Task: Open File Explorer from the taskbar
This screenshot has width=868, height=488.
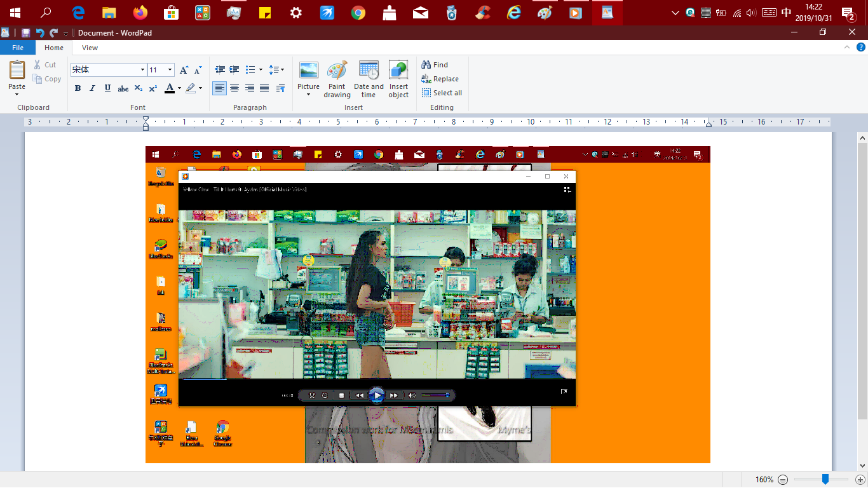Action: 109,13
